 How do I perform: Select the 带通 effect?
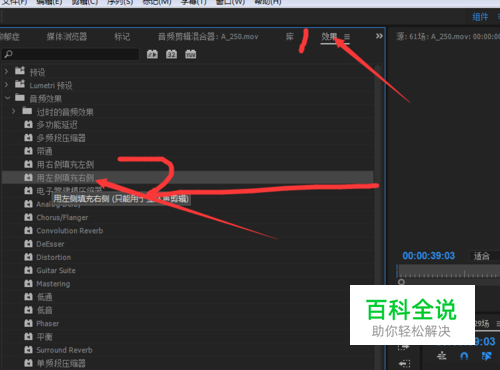coord(187,151)
